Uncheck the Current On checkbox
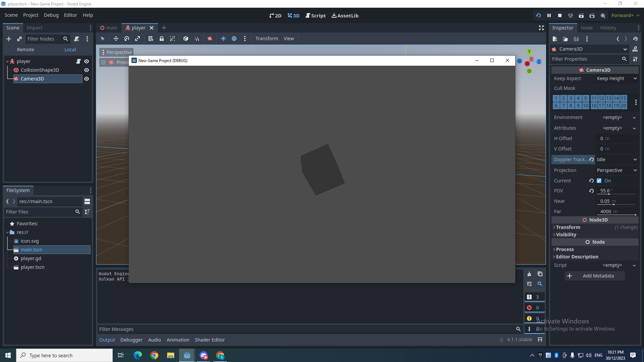644x362 pixels. tap(599, 181)
